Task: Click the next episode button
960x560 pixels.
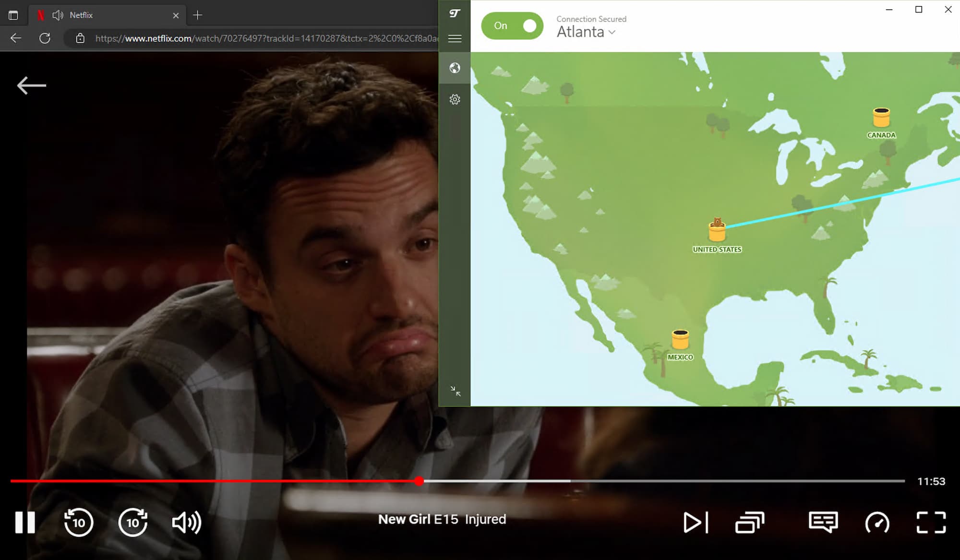Action: click(x=696, y=521)
